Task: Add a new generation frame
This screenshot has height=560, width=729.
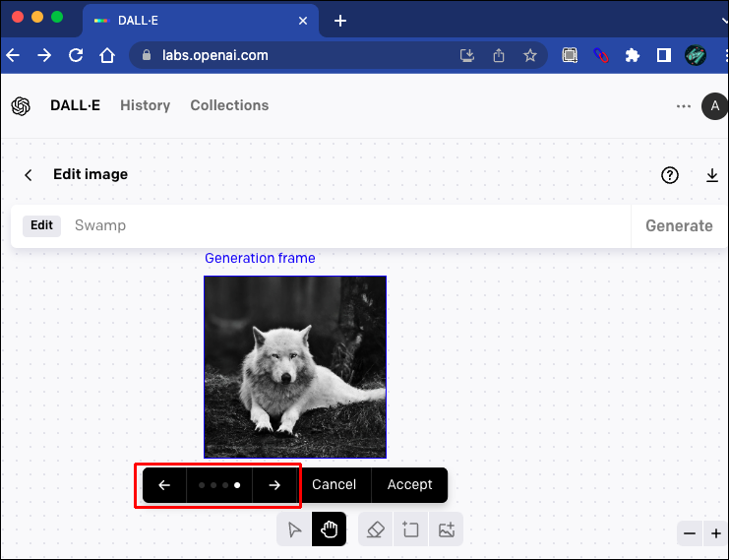Action: pos(410,529)
